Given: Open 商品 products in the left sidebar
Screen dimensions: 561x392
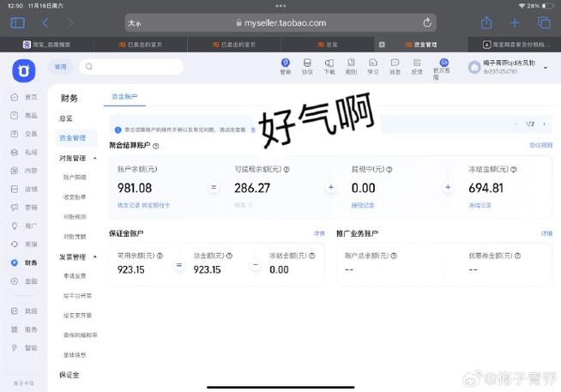Looking at the screenshot, I should coord(24,116).
